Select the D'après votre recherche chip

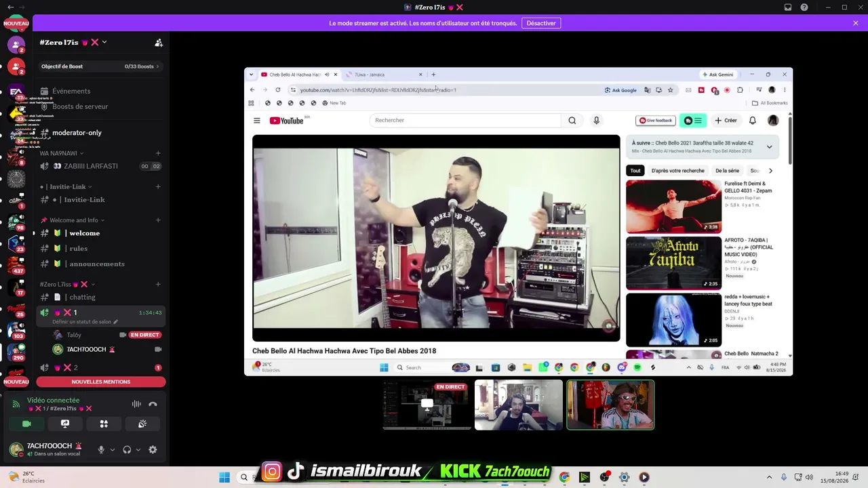(x=678, y=171)
